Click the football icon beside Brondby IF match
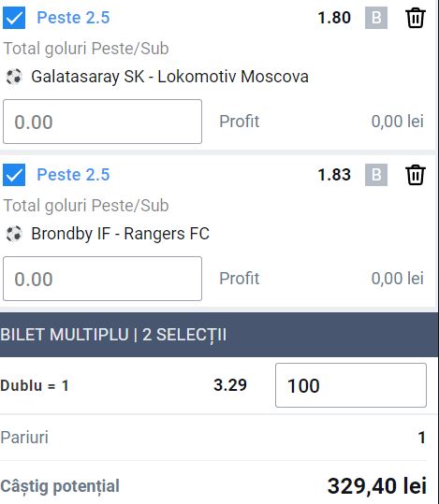 coord(14,234)
